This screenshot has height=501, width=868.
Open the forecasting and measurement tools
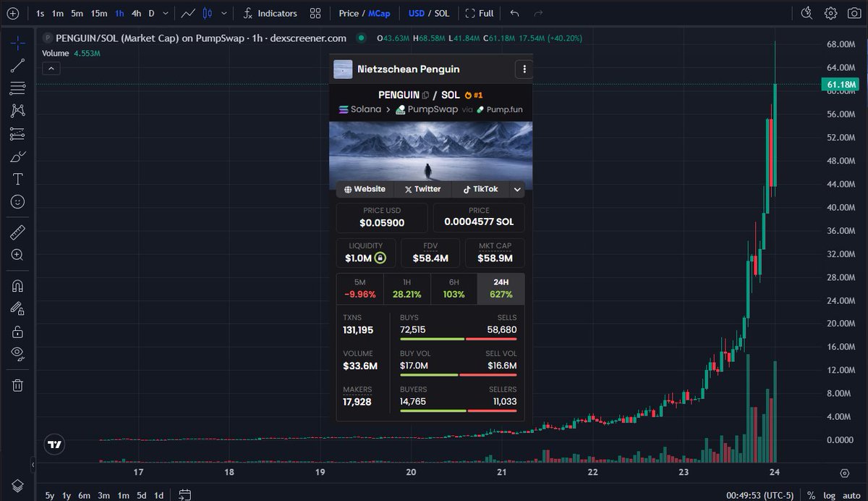point(17,134)
